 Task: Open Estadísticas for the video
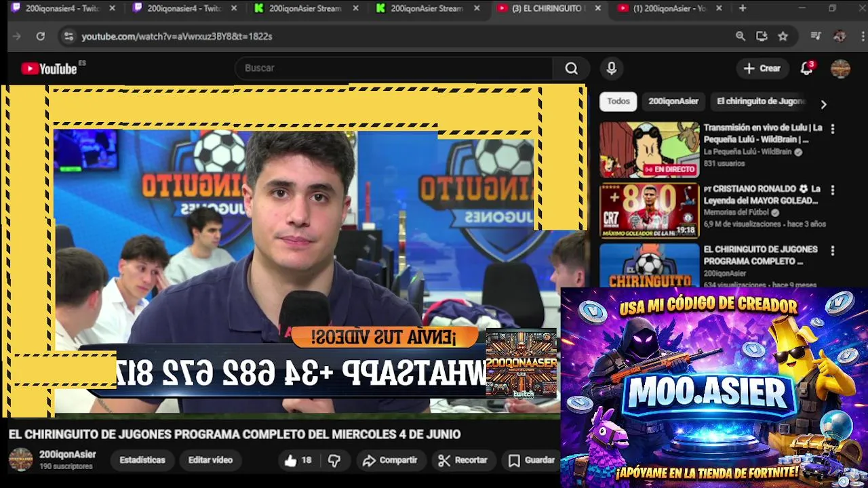142,460
